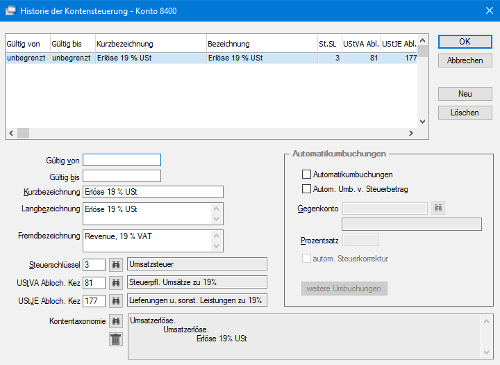Click the Löschen button

point(465,113)
